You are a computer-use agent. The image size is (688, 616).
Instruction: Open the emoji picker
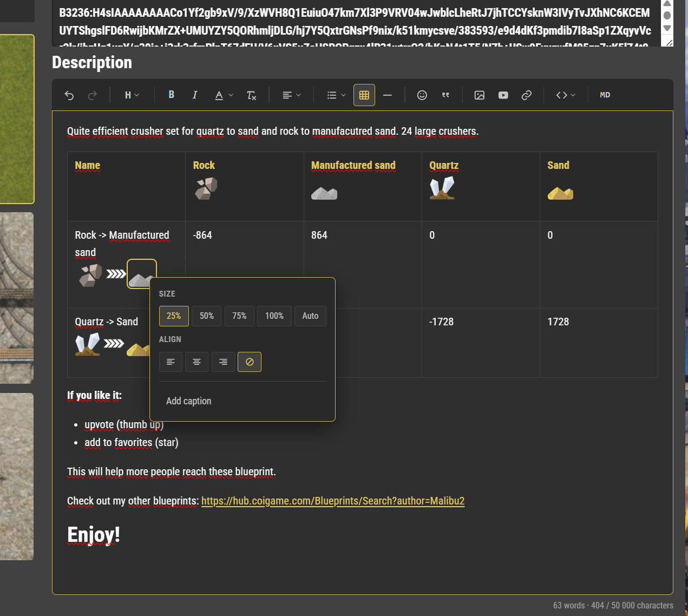click(422, 95)
